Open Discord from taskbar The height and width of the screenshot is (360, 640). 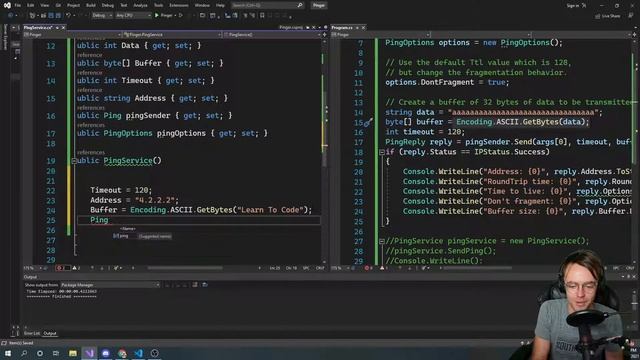coord(106,353)
